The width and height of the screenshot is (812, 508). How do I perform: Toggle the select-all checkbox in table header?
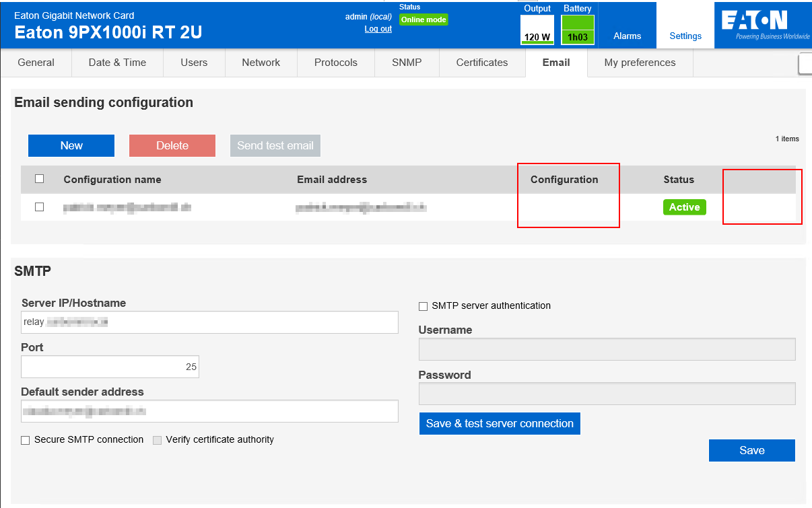(39, 179)
